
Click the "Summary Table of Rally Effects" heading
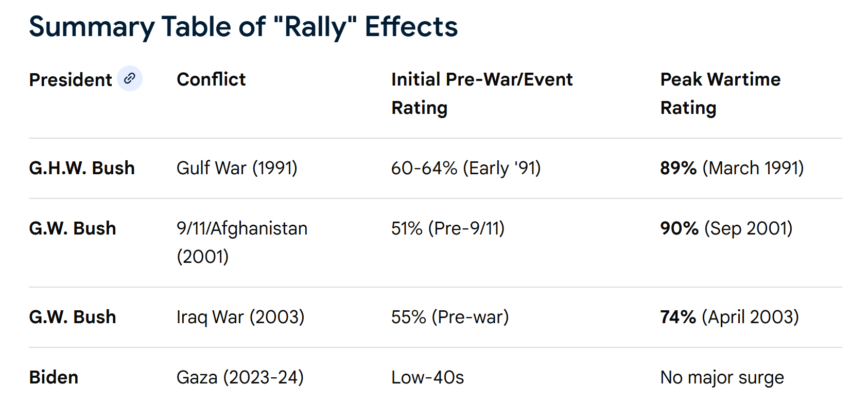pyautogui.click(x=243, y=27)
